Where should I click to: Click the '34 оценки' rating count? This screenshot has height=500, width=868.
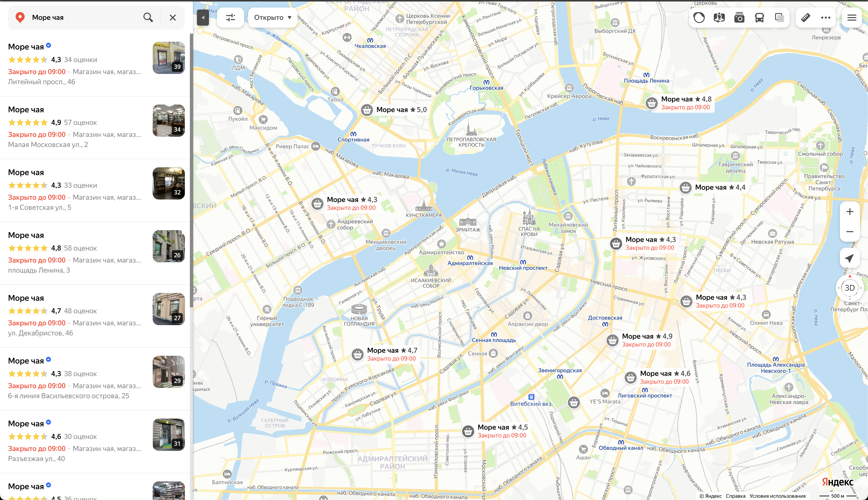(81, 60)
